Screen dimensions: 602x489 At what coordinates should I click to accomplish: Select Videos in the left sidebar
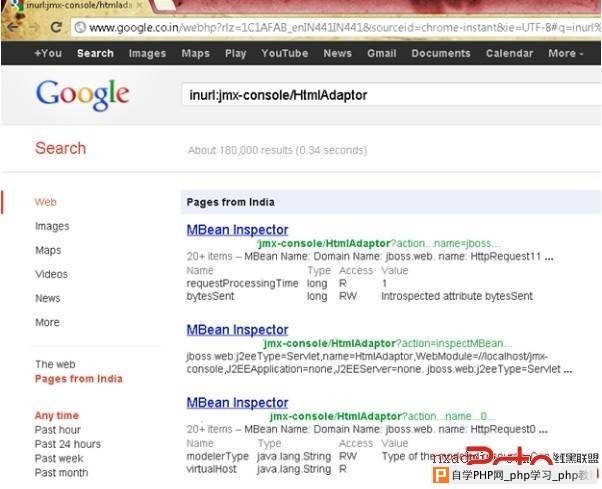tap(51, 274)
